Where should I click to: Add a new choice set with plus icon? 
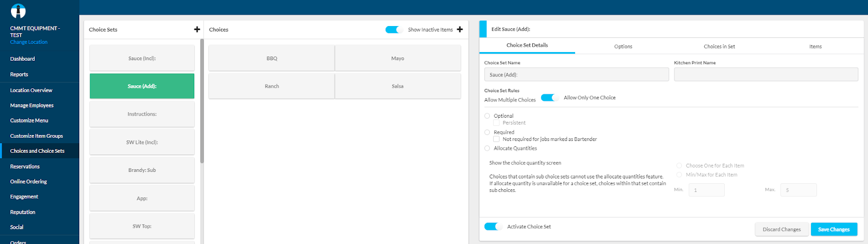click(x=197, y=29)
